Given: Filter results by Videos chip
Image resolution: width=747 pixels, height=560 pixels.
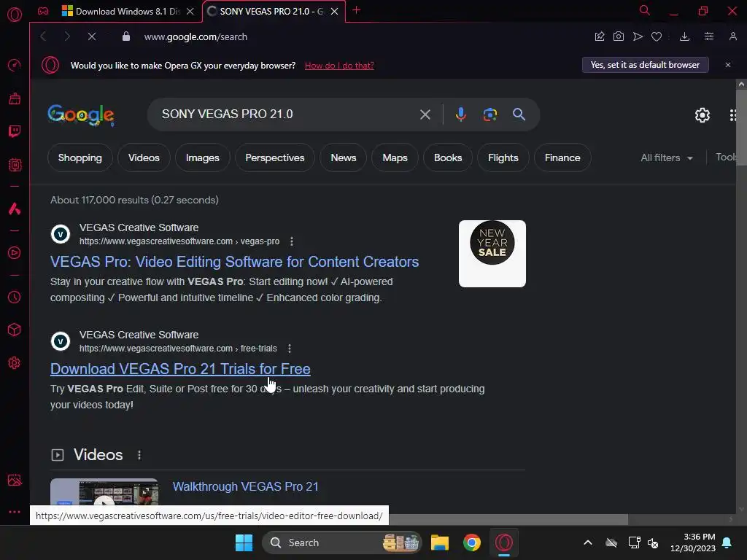Looking at the screenshot, I should 144,157.
